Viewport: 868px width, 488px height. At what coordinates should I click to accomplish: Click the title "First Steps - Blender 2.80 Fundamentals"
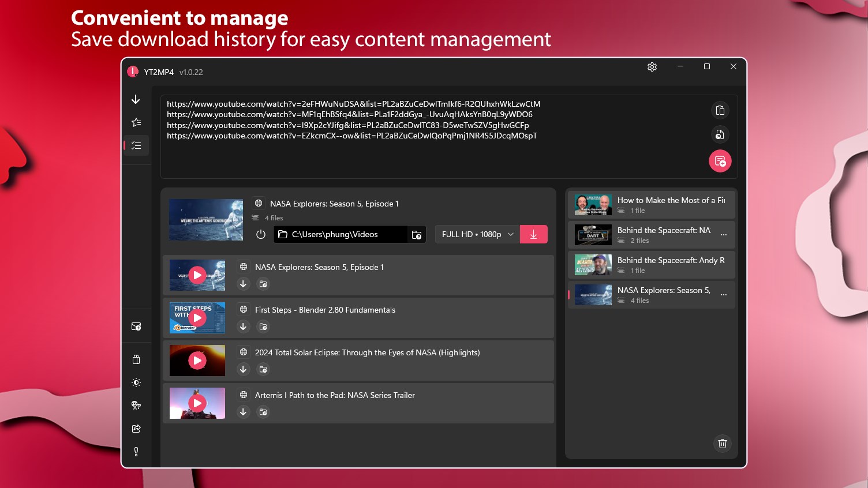(x=325, y=310)
